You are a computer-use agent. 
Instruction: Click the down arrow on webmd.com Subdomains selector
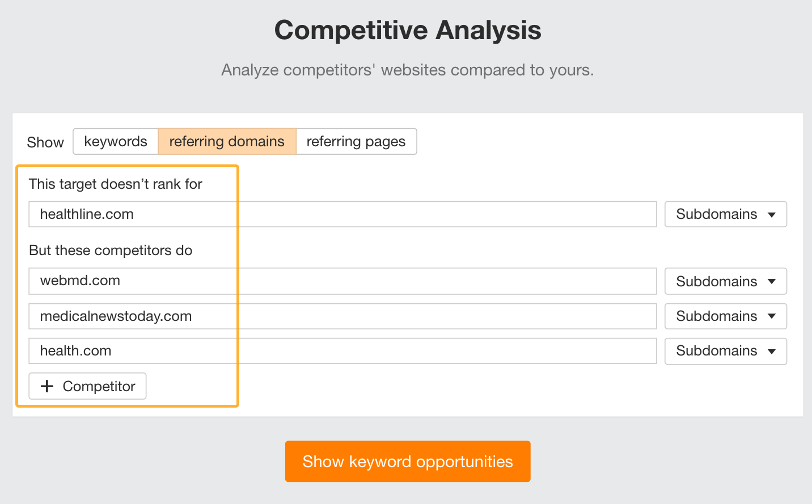click(770, 281)
